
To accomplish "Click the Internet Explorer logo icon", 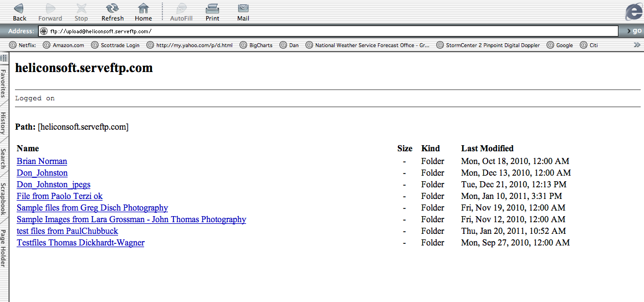I will point(633,12).
